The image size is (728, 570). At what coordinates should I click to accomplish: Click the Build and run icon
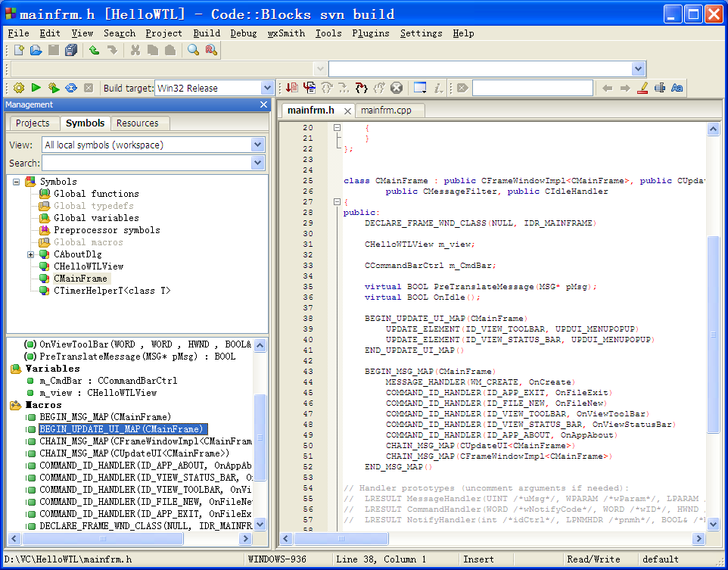(54, 88)
